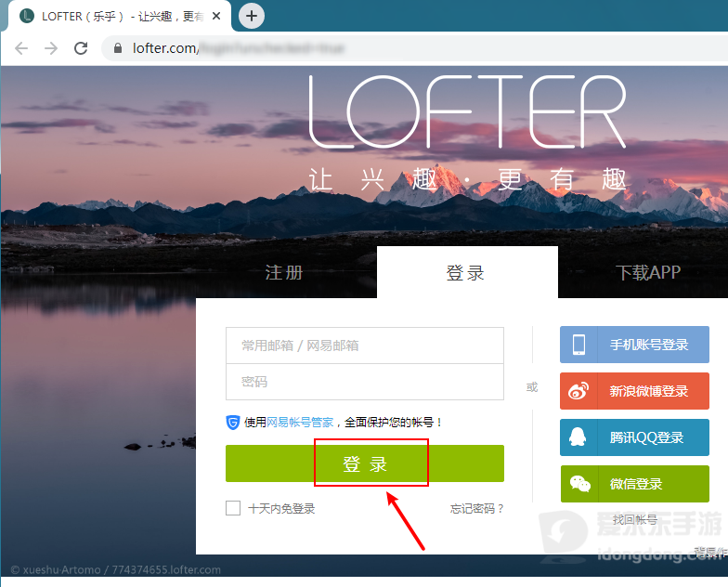The height and width of the screenshot is (587, 728).
Task: Click the 新浪微博登录 button
Action: coord(634,391)
